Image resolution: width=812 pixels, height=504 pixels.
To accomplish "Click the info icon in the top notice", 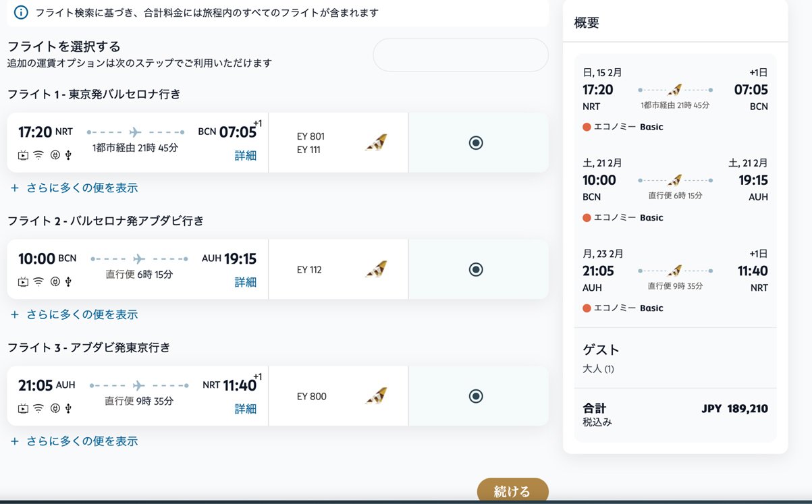I will pyautogui.click(x=21, y=12).
